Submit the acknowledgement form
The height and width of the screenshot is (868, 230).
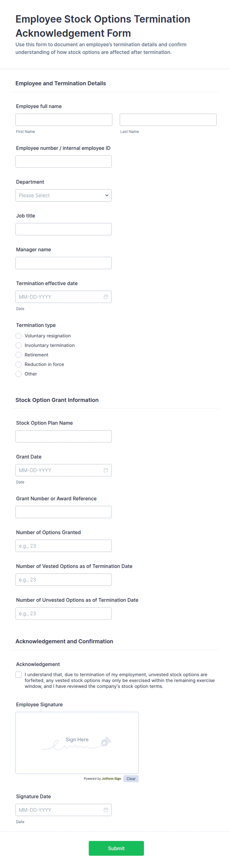pos(116,848)
